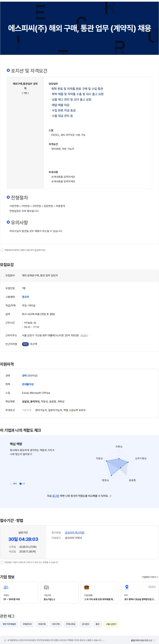Select the 자재구매 tag
159x644 pixels.
[42, 624]
